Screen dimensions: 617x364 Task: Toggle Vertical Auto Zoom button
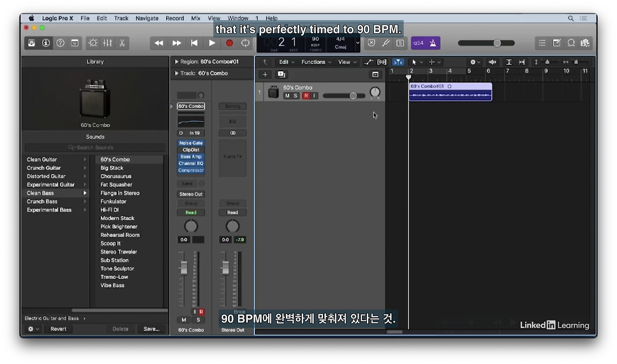point(509,62)
